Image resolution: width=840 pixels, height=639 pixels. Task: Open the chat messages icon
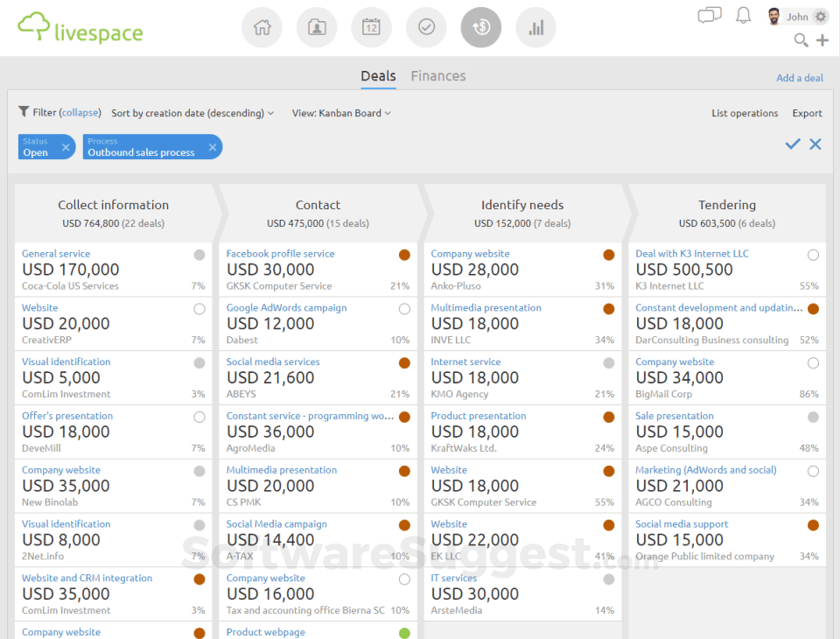(x=709, y=15)
